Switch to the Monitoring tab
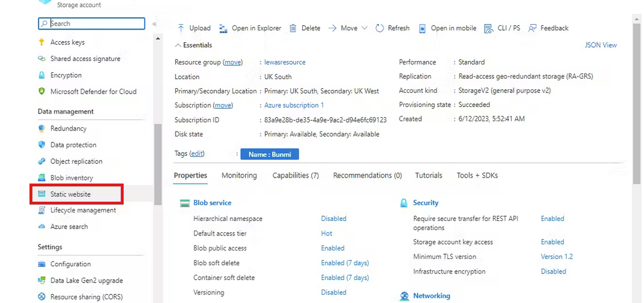 (239, 176)
